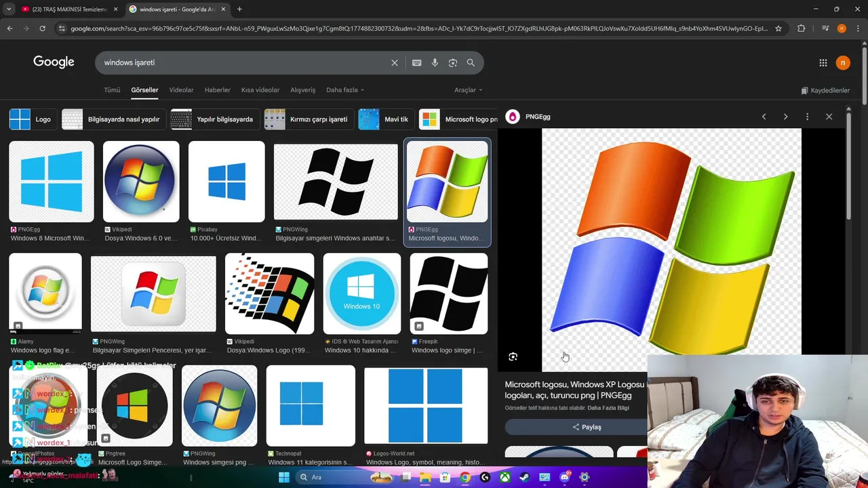Open the Vikipedi Windows 6.0 orb thumbnail
868x488 pixels.
141,182
